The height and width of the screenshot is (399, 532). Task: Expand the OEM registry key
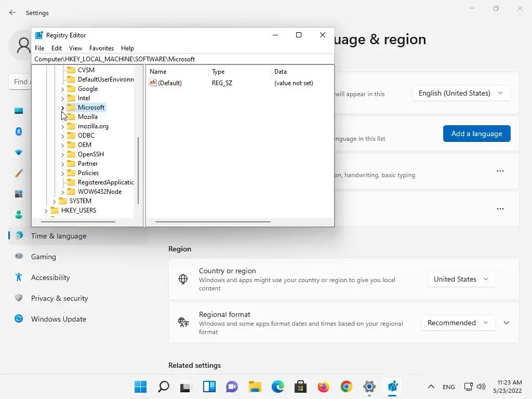point(62,145)
